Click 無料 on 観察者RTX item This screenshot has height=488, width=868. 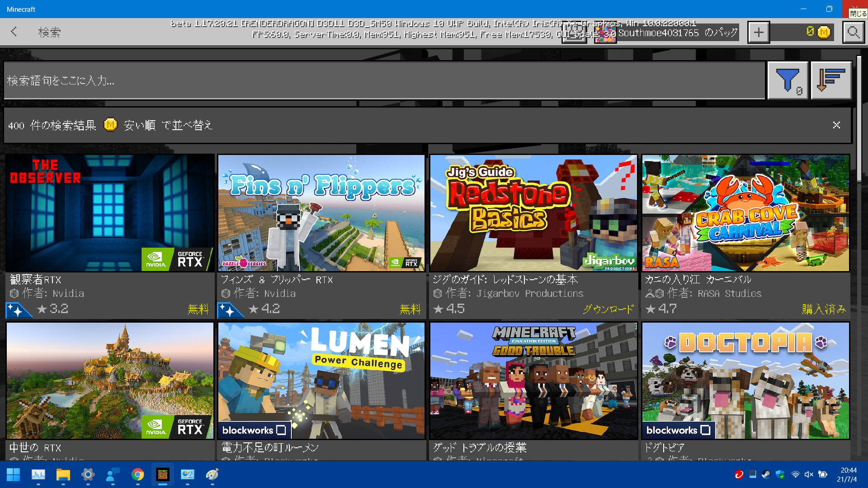198,309
